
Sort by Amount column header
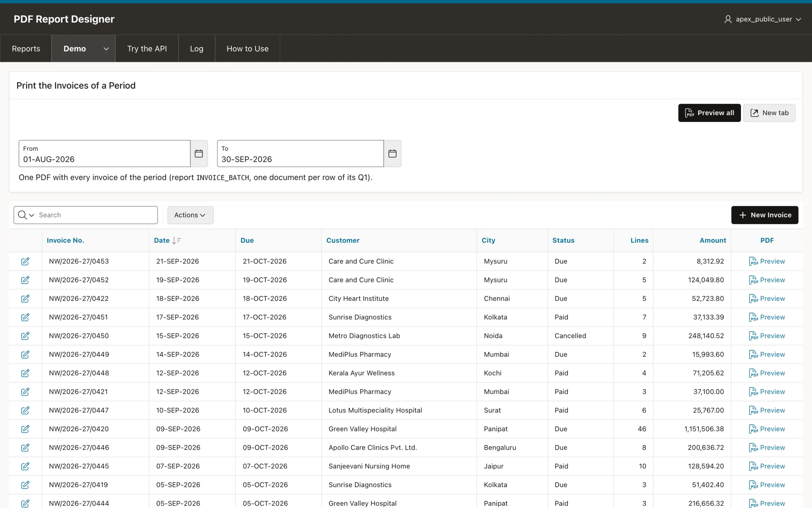(713, 240)
